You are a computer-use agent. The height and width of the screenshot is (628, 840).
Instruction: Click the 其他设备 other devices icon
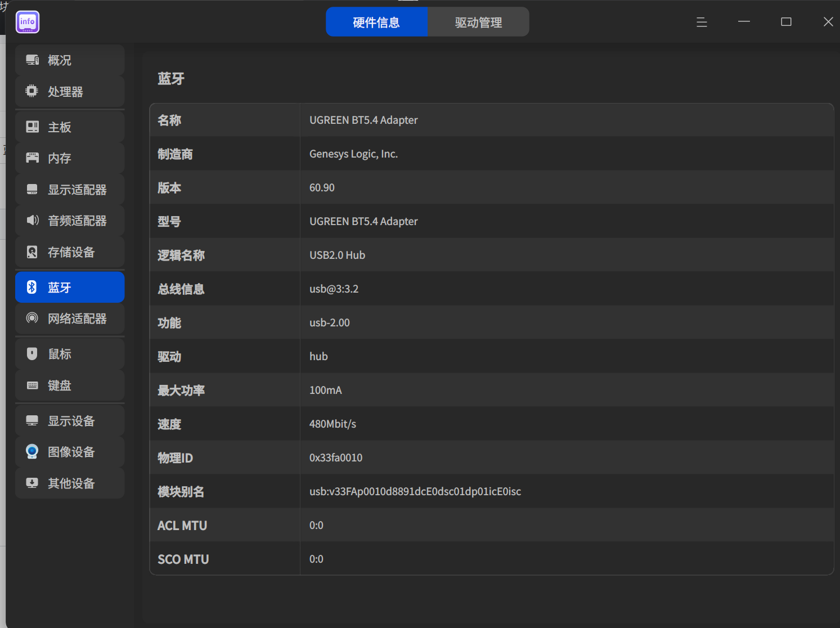click(x=32, y=483)
